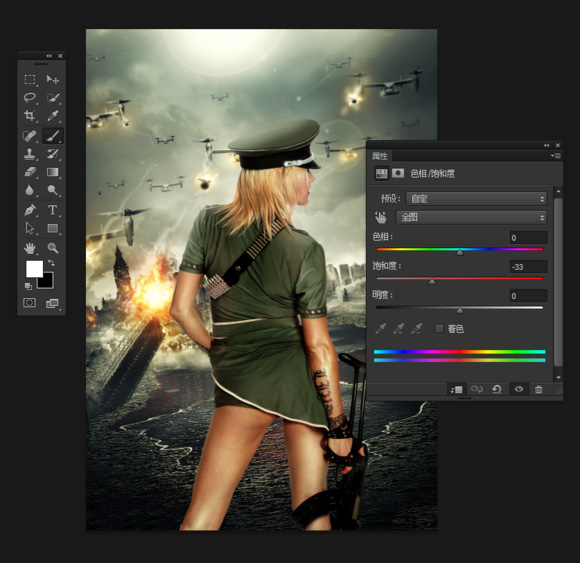This screenshot has height=563, width=580.
Task: Reset adjustment to defaults button
Action: [x=496, y=389]
